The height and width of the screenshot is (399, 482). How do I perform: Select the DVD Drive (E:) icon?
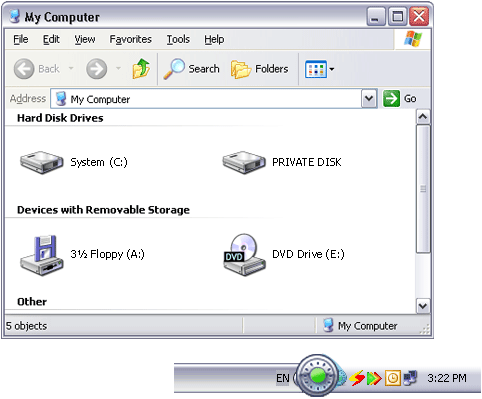tap(244, 255)
